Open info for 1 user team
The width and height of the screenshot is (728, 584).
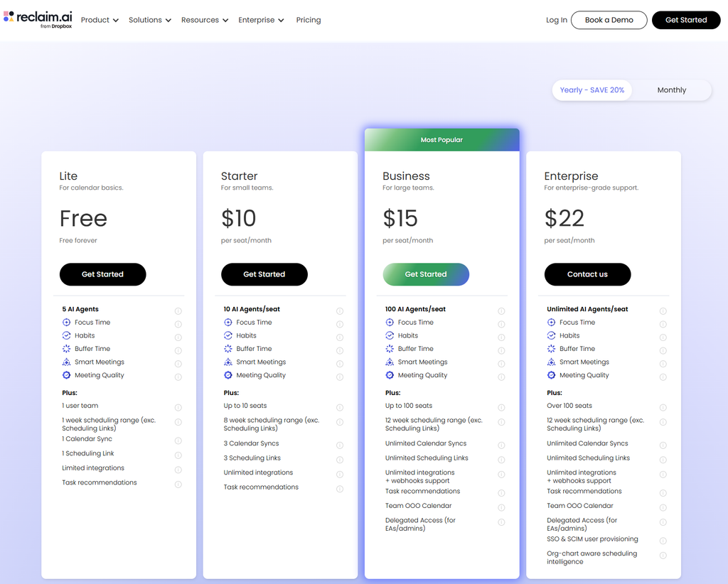(178, 407)
